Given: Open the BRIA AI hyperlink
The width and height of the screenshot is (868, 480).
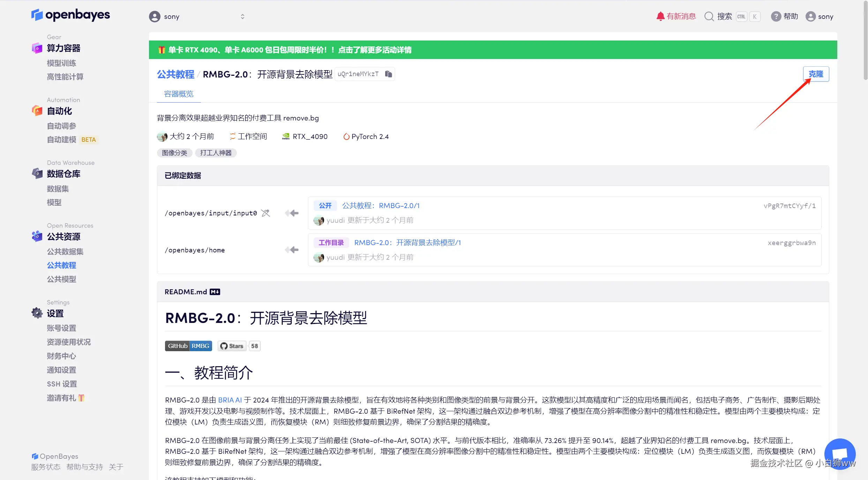Looking at the screenshot, I should pyautogui.click(x=230, y=400).
